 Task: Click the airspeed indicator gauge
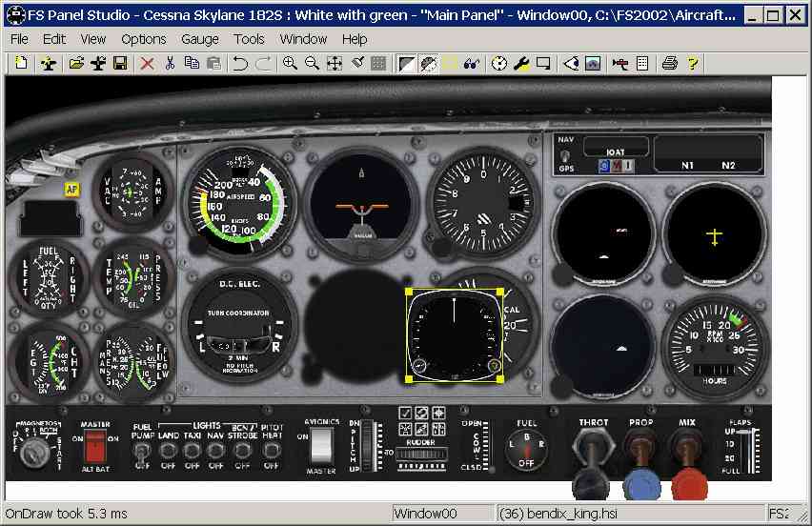(x=240, y=204)
